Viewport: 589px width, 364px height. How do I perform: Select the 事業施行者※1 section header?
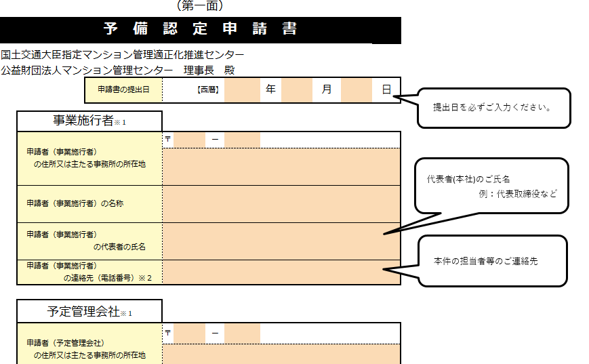(x=89, y=121)
